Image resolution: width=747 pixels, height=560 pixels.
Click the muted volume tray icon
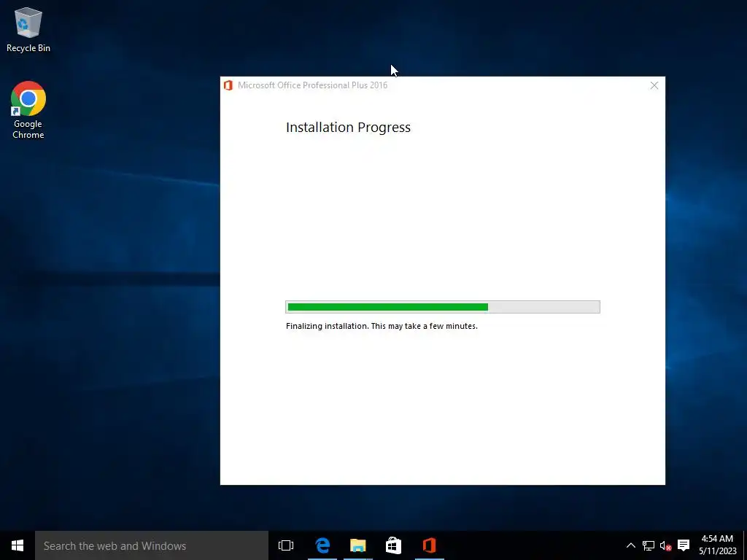pyautogui.click(x=665, y=545)
